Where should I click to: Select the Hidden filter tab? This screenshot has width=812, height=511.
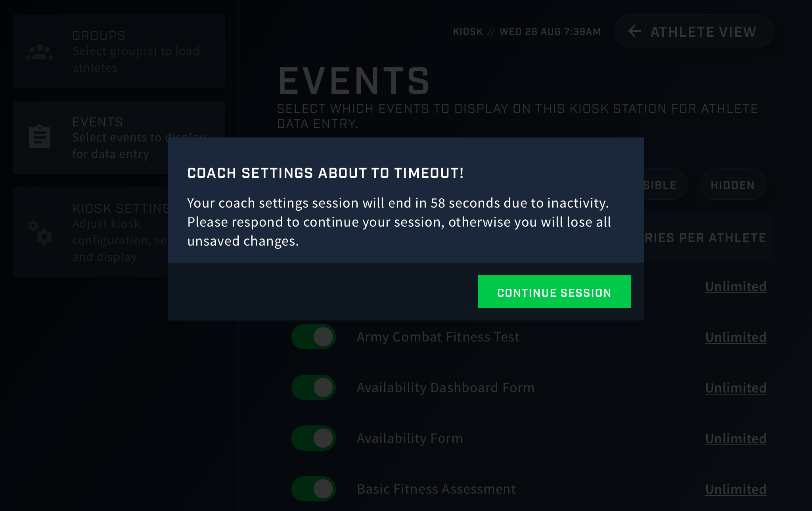[x=733, y=185]
